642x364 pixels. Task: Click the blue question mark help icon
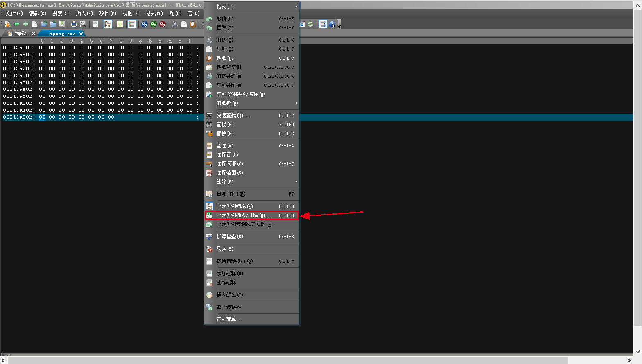pos(332,24)
